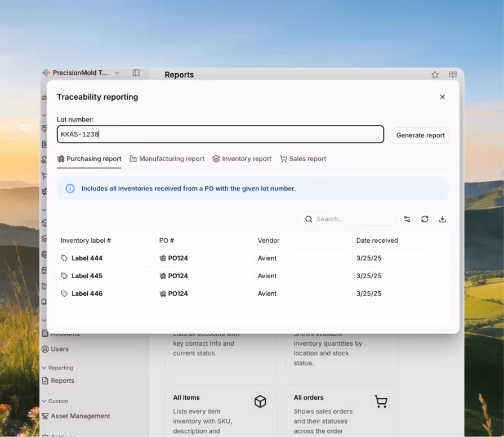Screen dimensions: 504x437
Task: Click 3/25/25 date in Label 446 row
Action: click(x=369, y=294)
